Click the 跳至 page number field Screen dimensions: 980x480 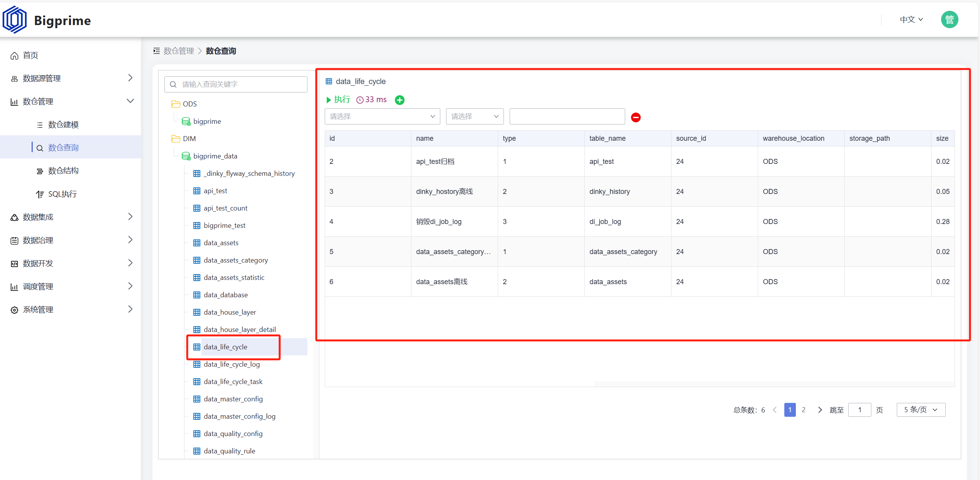coord(860,410)
